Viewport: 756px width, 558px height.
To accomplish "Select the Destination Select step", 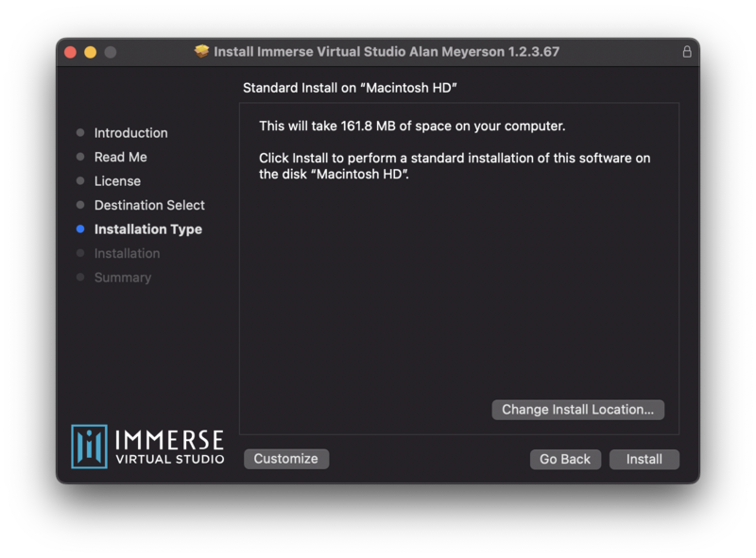I will click(x=149, y=205).
